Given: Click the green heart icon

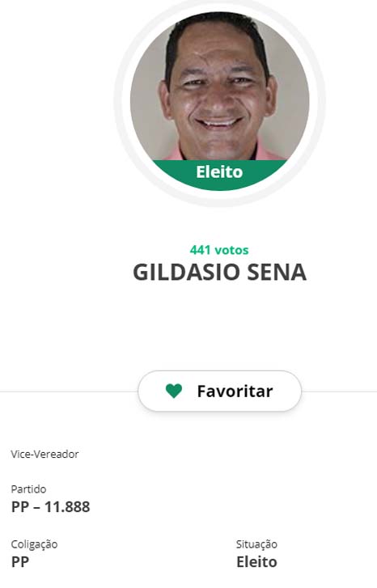Looking at the screenshot, I should tap(174, 391).
